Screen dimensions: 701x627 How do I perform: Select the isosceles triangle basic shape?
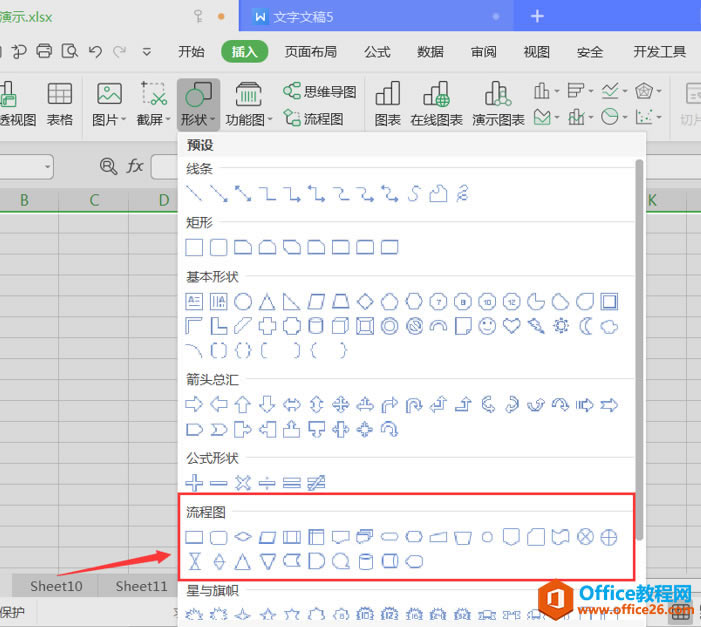pyautogui.click(x=267, y=302)
